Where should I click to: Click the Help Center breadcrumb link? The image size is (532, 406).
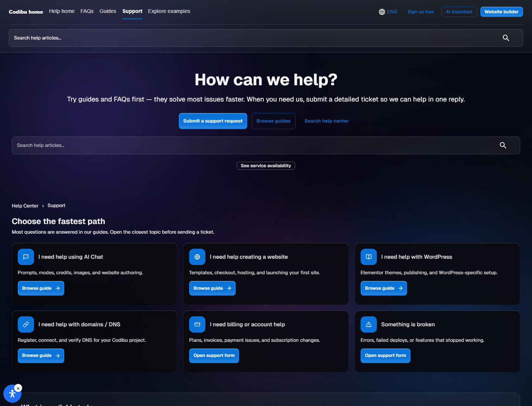[25, 206]
